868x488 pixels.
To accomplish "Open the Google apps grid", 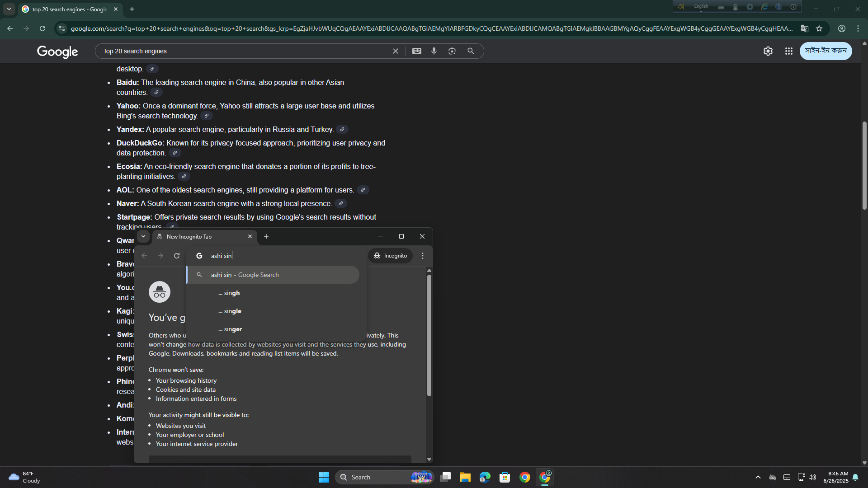I will pyautogui.click(x=789, y=51).
